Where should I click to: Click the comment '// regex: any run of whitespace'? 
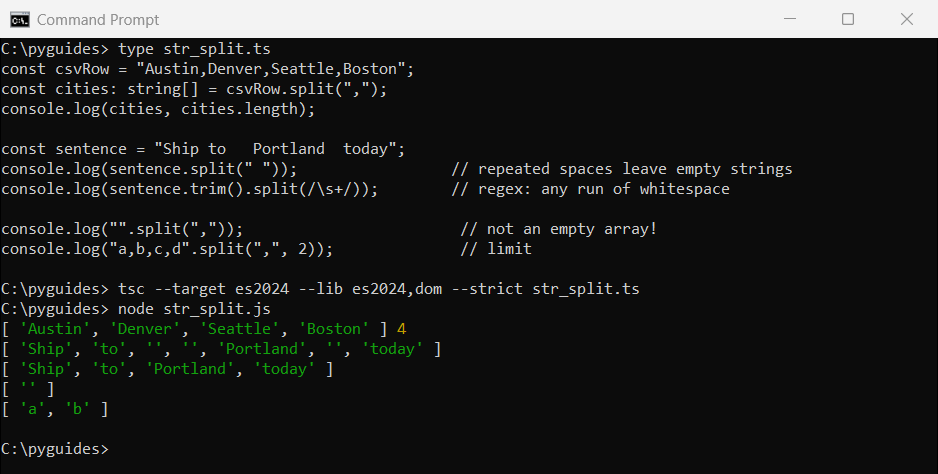tap(590, 189)
